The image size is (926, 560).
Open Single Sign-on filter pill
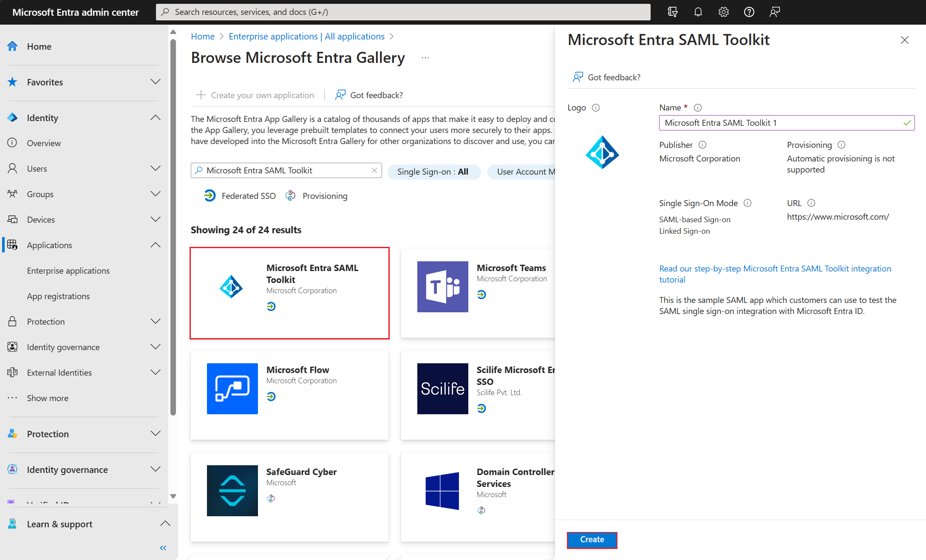433,172
